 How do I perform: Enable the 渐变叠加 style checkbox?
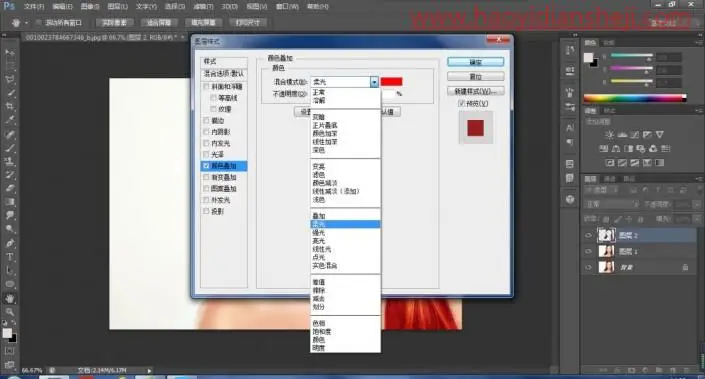206,177
